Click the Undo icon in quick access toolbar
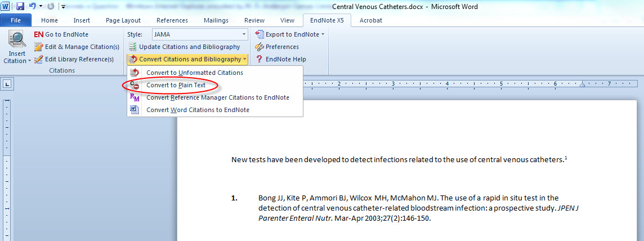644x241 pixels. pyautogui.click(x=33, y=7)
